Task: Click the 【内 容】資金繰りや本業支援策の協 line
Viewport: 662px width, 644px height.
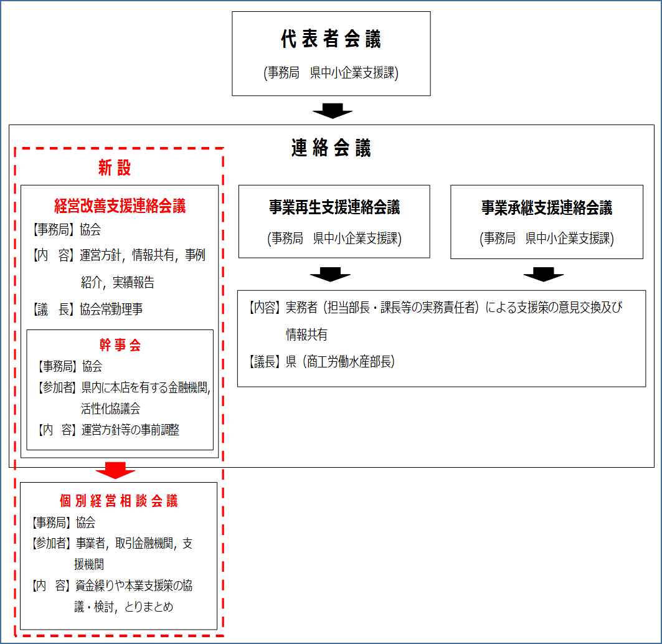Action: pyautogui.click(x=112, y=585)
